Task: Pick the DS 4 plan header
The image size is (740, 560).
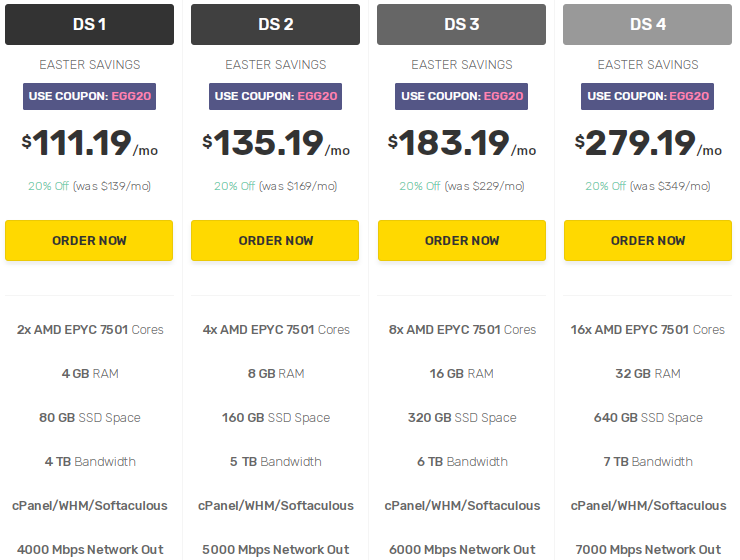Action: (x=648, y=24)
